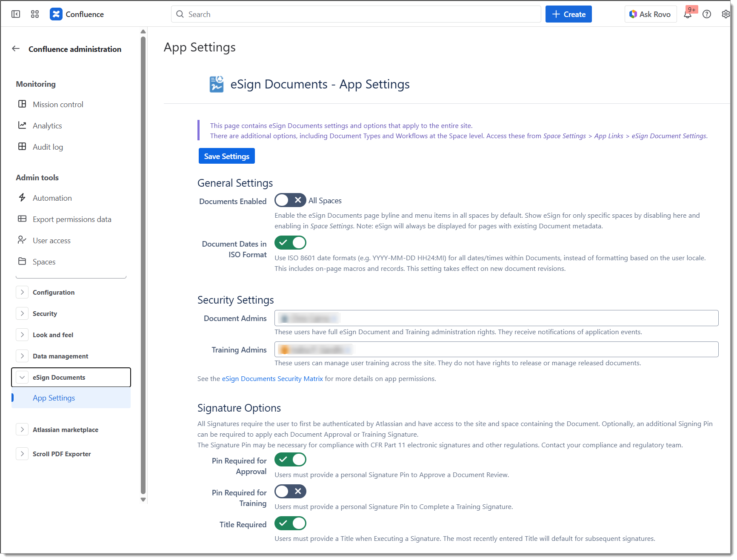Click the back arrow beside Confluence administration
Screen dimensions: 737x560
click(x=16, y=49)
